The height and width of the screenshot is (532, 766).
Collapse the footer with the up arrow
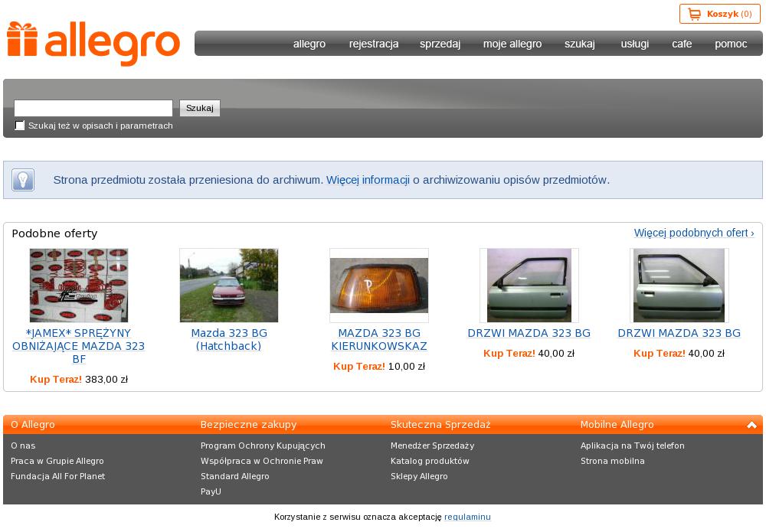pyautogui.click(x=752, y=425)
